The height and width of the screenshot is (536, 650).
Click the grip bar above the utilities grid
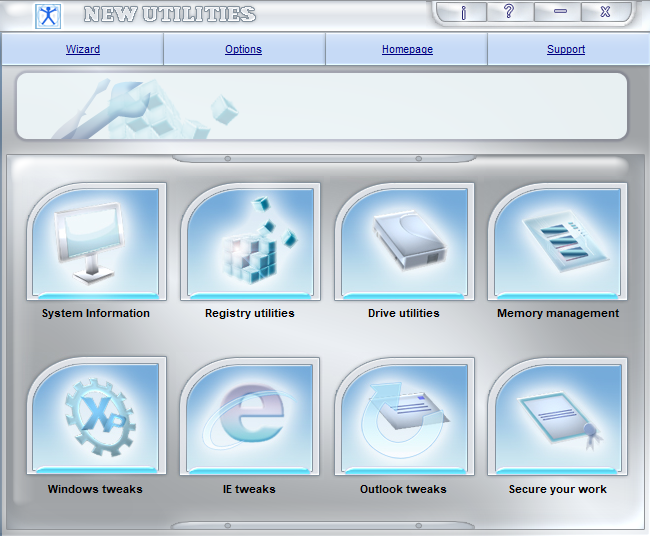(x=322, y=158)
